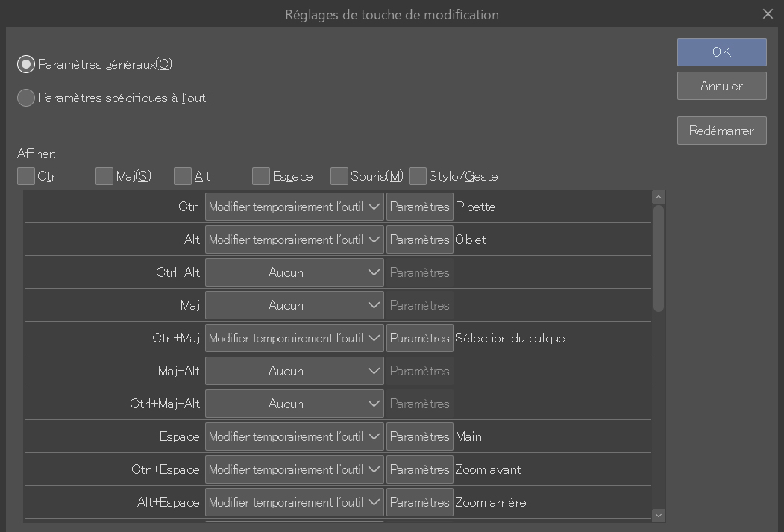
Task: Open the Maj row action dropdown
Action: click(294, 305)
